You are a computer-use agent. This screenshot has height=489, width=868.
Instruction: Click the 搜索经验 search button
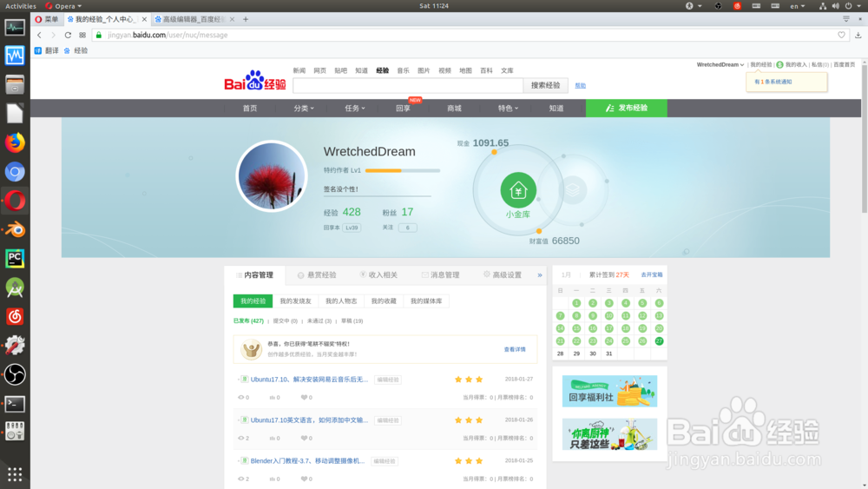coord(546,85)
